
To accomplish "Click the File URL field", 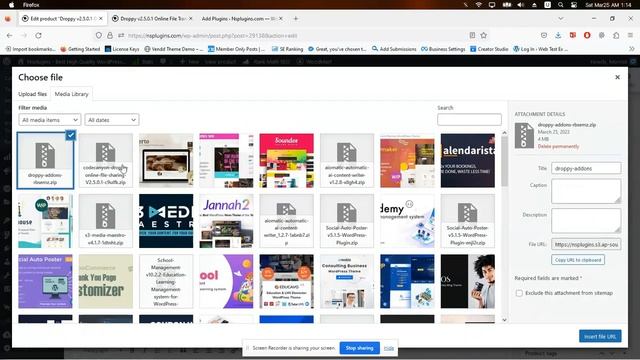I will (586, 244).
